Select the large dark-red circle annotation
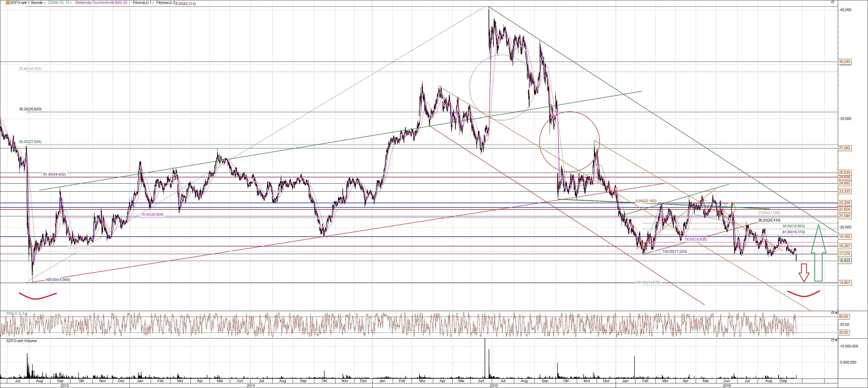This screenshot has width=868, height=388. coord(569,142)
